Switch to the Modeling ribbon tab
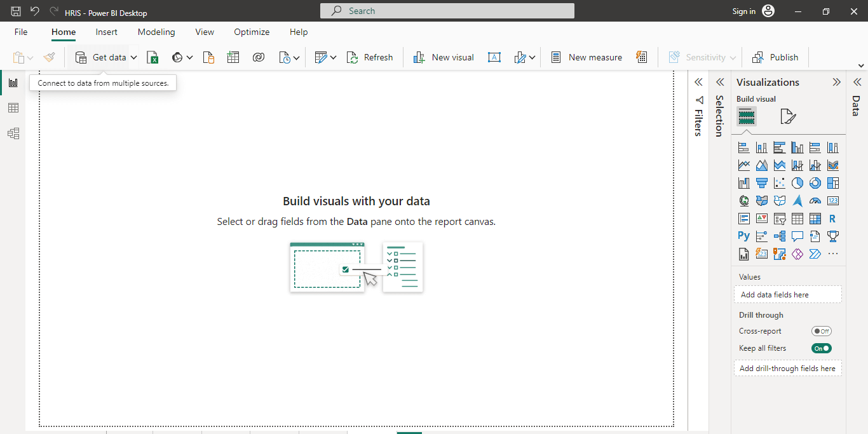Image resolution: width=868 pixels, height=434 pixels. click(156, 32)
